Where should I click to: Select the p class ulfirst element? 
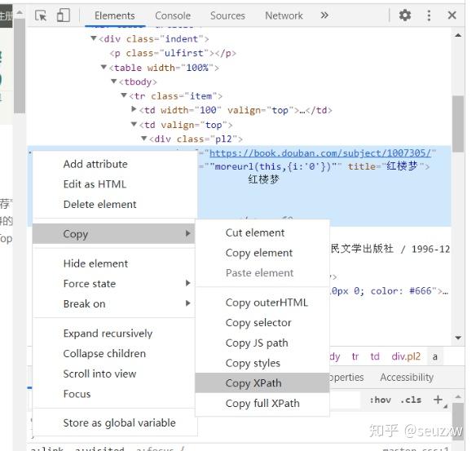click(x=173, y=53)
